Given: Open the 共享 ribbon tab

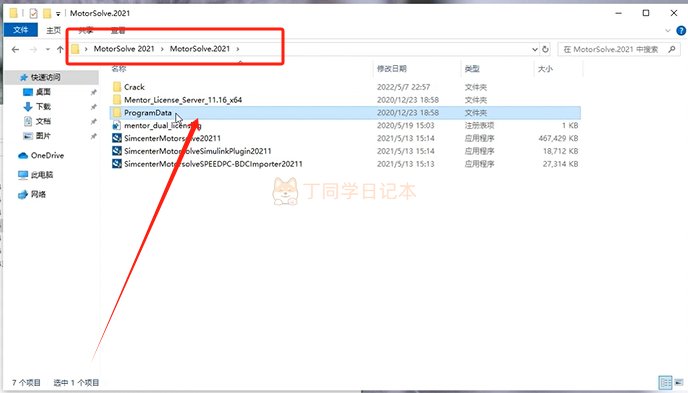Looking at the screenshot, I should (x=86, y=30).
